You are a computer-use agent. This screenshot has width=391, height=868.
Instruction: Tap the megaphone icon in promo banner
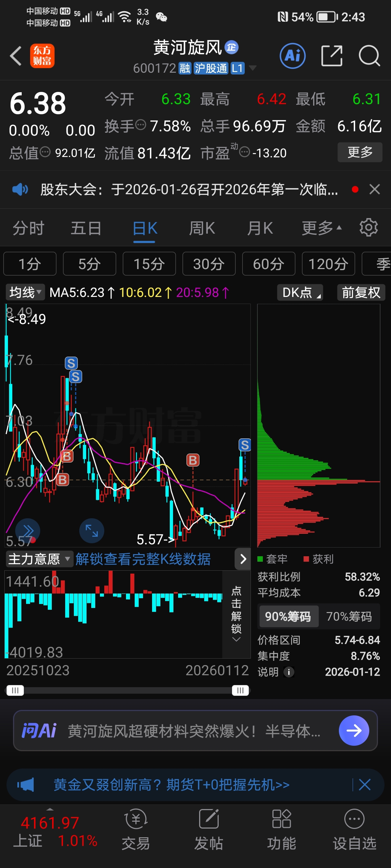tap(26, 784)
